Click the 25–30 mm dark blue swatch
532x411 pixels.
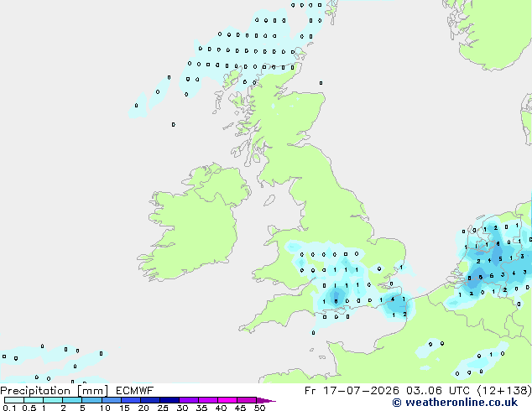[x=170, y=400]
